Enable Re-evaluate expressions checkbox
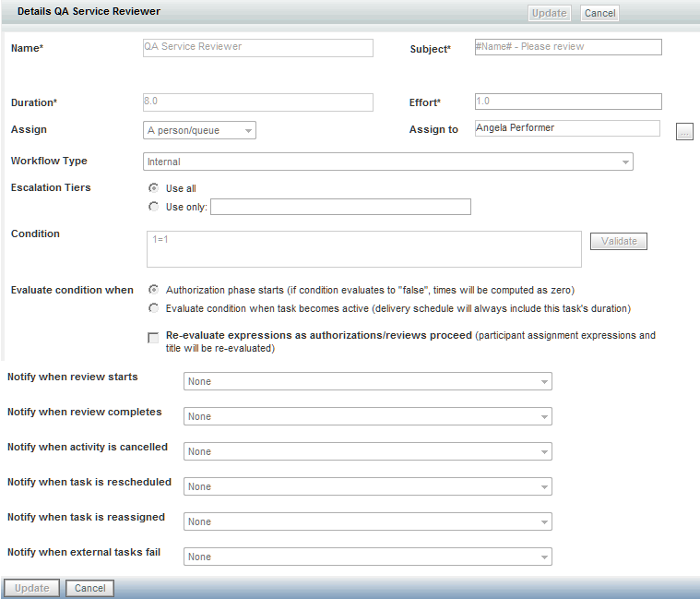Image resolution: width=700 pixels, height=599 pixels. pos(153,338)
